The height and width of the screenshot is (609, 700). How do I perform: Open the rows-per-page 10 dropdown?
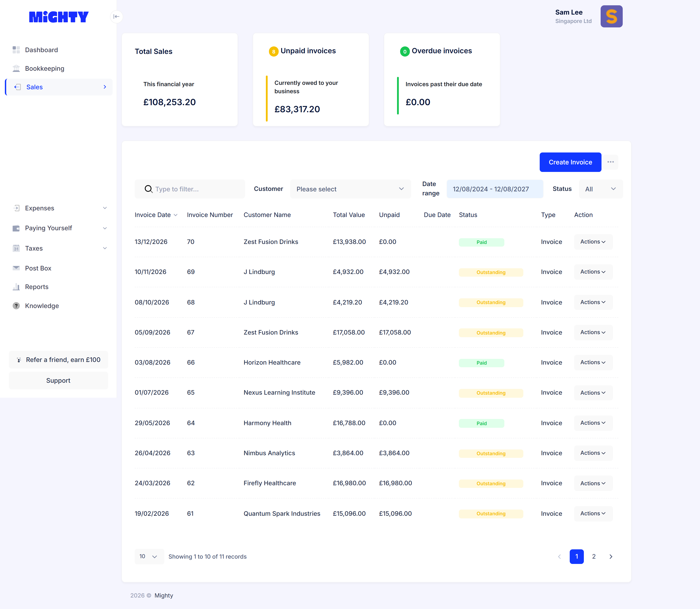pyautogui.click(x=149, y=557)
